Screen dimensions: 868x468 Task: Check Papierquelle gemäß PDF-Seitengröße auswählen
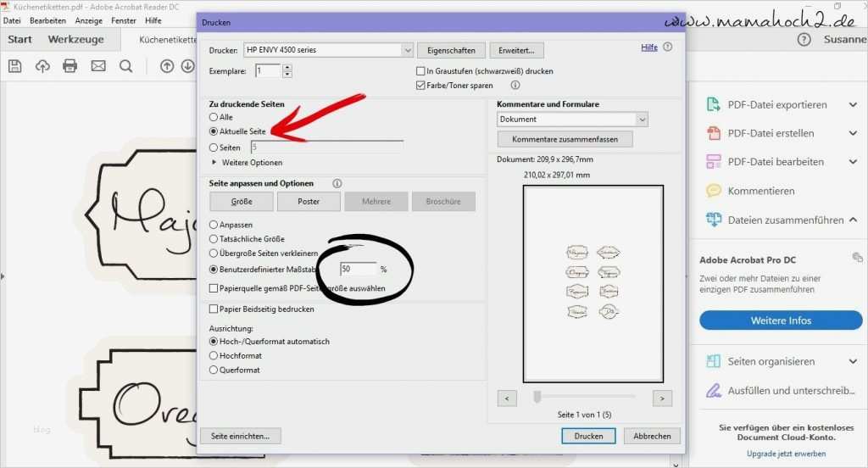(213, 288)
